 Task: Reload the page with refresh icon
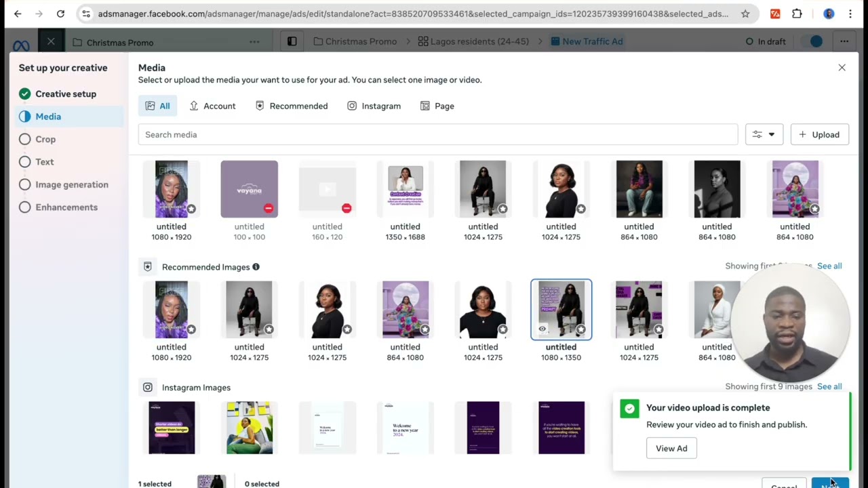click(60, 14)
